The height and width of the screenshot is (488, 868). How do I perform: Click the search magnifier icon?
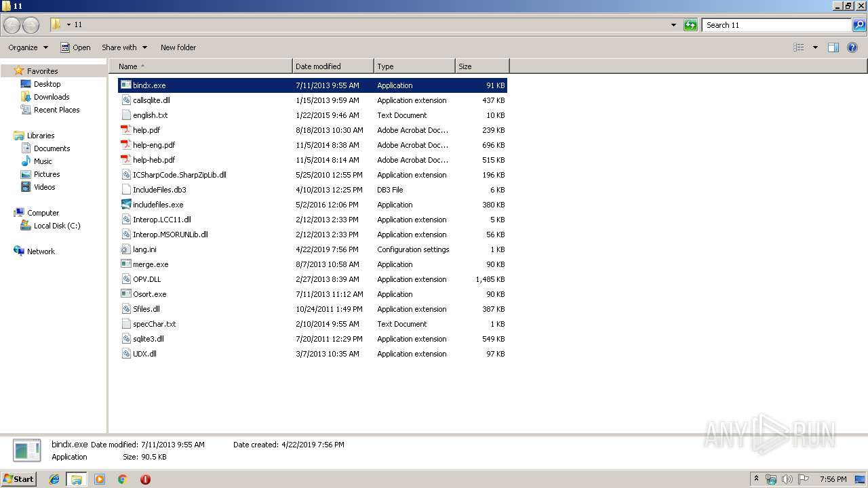859,25
